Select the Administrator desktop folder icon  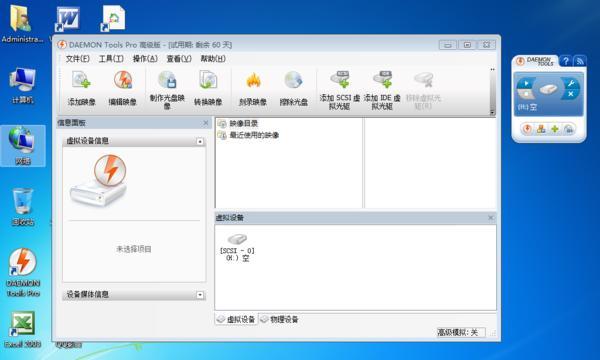(x=22, y=24)
